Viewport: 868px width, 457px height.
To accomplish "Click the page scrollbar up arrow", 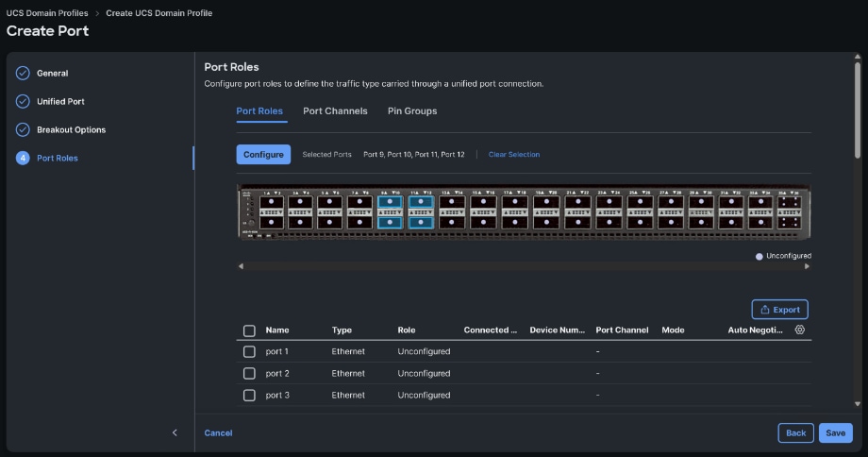I will click(x=858, y=57).
